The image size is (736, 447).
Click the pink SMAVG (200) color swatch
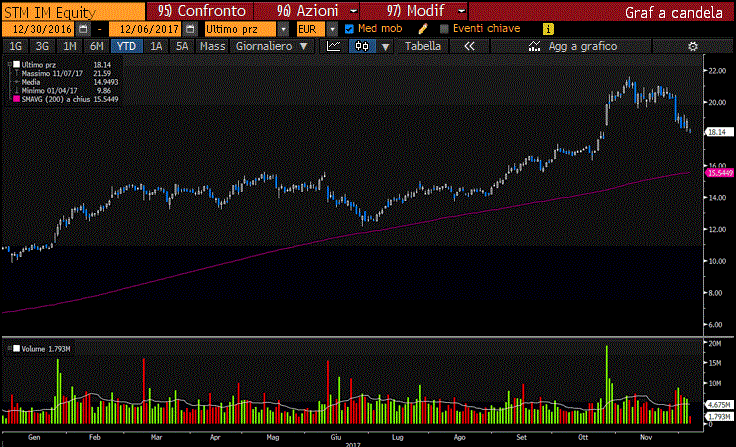pos(16,99)
